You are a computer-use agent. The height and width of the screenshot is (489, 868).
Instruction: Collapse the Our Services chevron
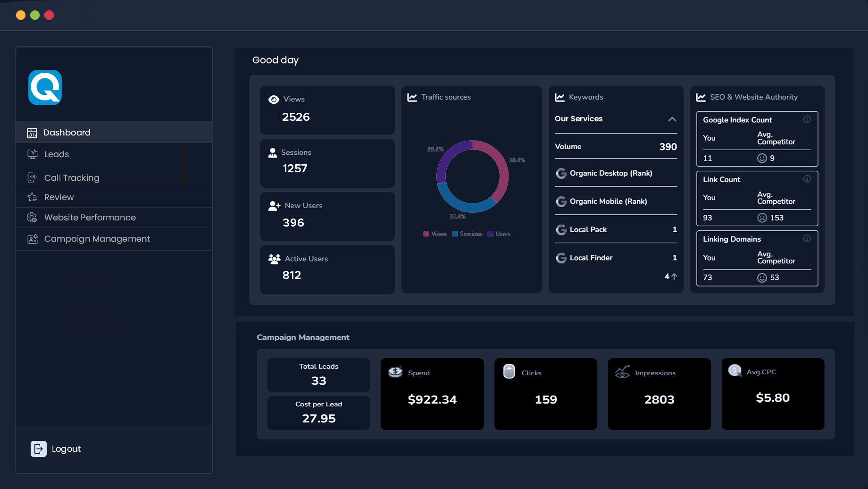tap(672, 119)
